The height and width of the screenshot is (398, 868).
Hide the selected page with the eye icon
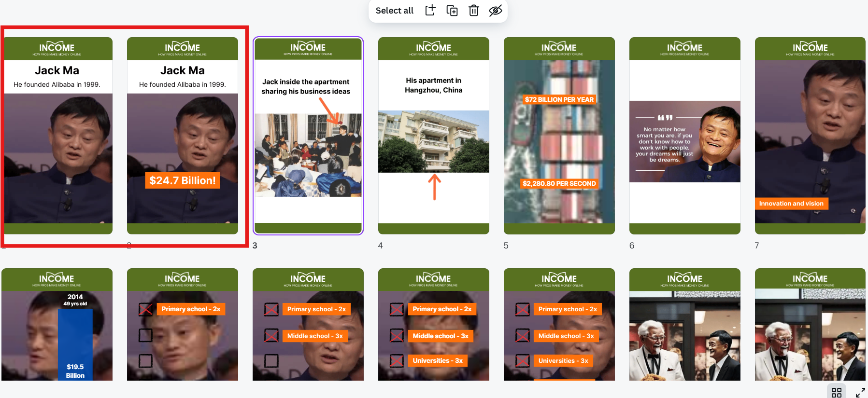tap(496, 11)
